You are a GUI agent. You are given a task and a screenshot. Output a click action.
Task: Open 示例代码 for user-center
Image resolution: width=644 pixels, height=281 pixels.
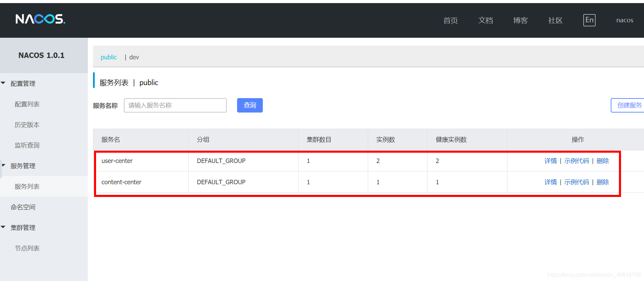point(576,161)
